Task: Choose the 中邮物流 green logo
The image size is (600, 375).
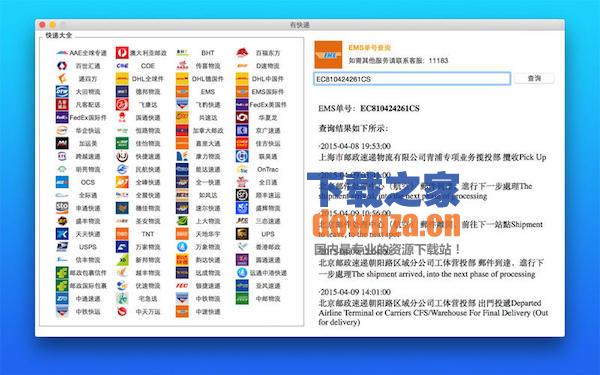Action: 242,298
